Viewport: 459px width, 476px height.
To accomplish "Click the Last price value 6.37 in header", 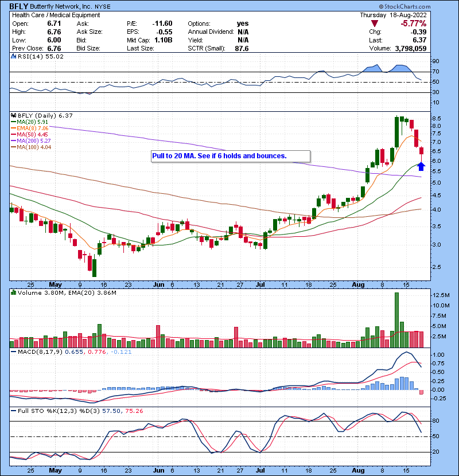I will coord(419,40).
